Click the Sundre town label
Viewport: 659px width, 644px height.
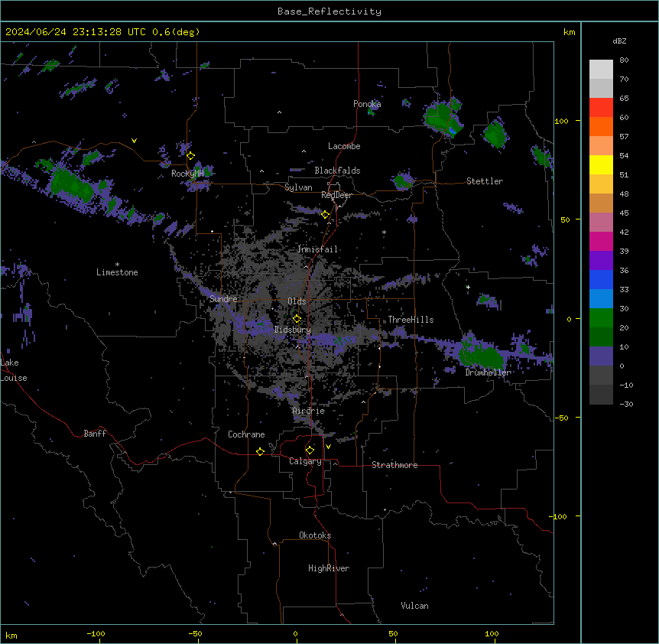[x=223, y=299]
